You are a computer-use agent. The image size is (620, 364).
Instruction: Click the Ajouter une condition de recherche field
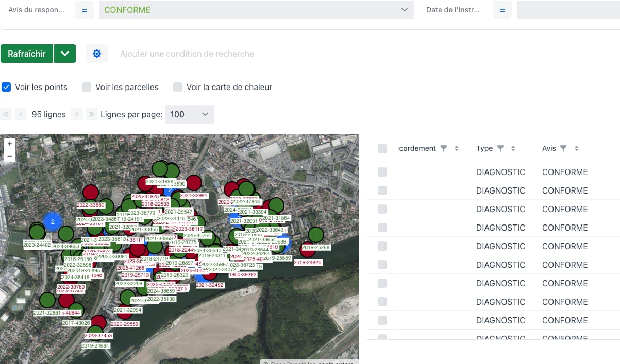tap(187, 54)
